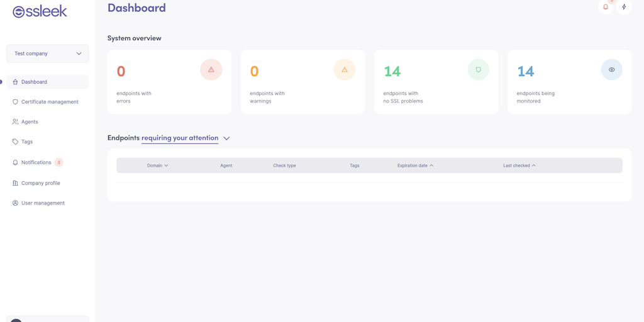Sort by Domain column

tap(157, 165)
